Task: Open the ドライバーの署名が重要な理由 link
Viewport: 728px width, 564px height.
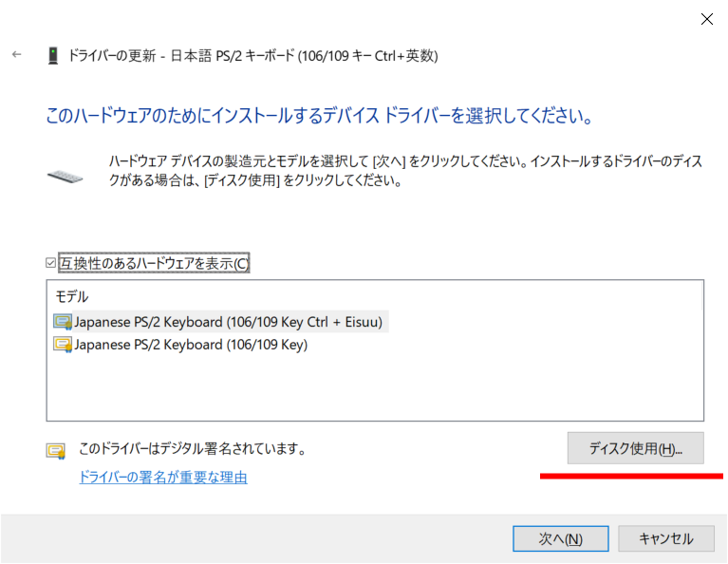Action: [x=162, y=478]
